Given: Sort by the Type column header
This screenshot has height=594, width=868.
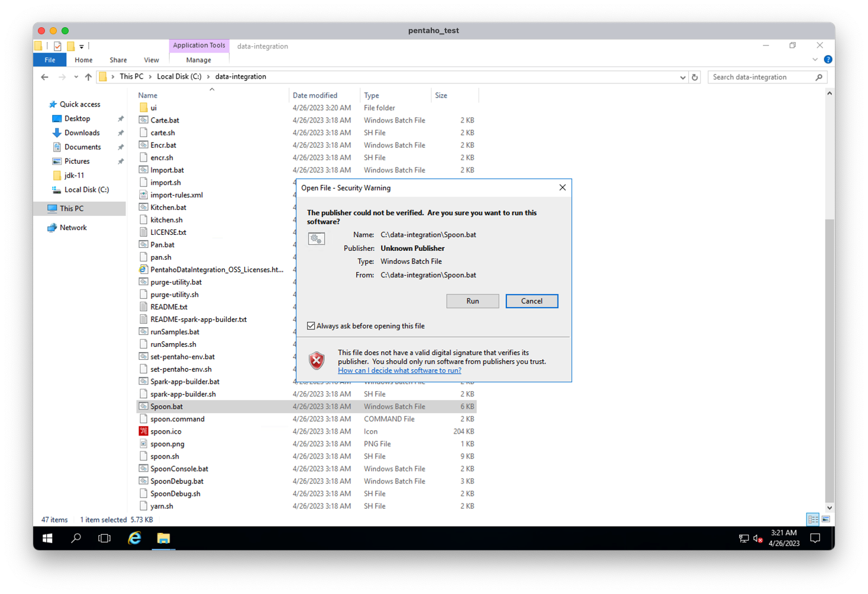Looking at the screenshot, I should pyautogui.click(x=395, y=95).
